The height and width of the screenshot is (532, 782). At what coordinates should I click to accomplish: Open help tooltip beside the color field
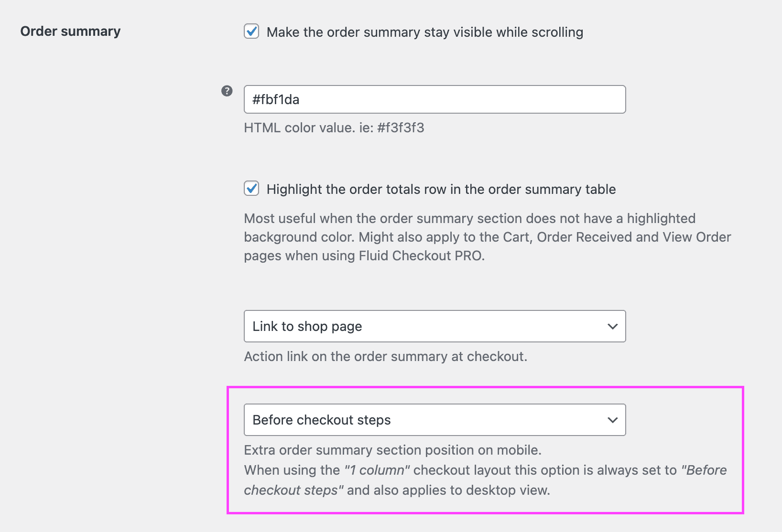point(227,91)
